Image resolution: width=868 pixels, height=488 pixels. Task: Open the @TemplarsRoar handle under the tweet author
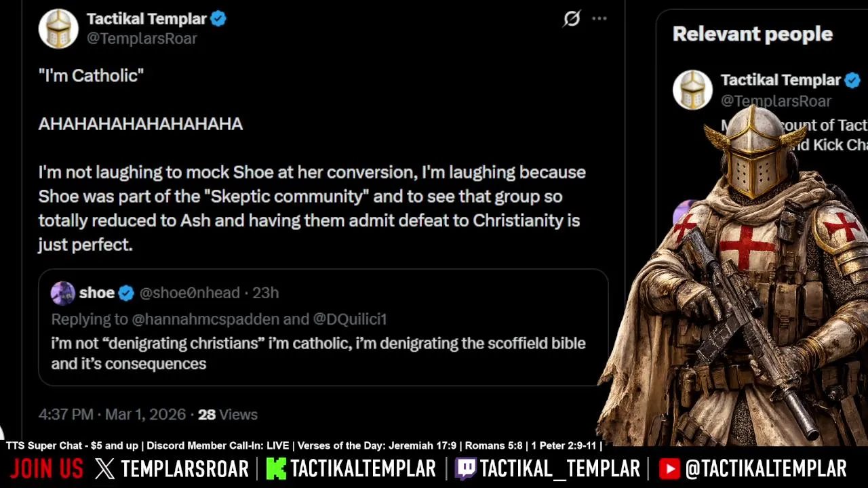tap(142, 39)
